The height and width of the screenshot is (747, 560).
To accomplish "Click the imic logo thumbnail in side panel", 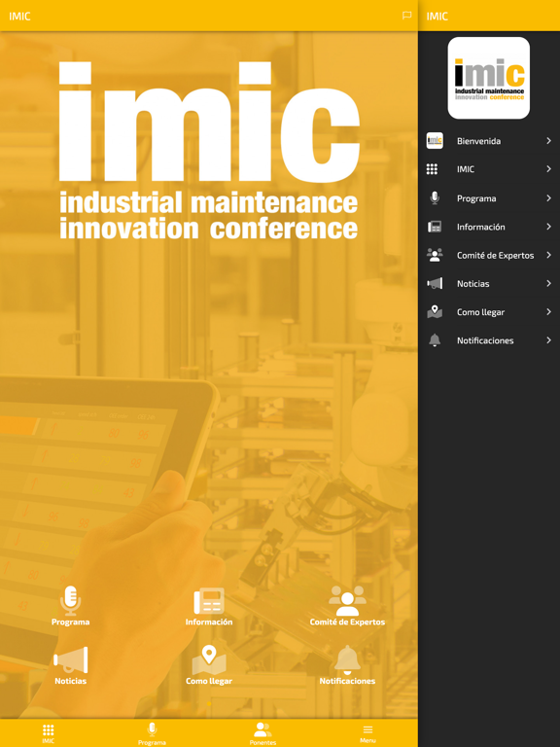I will point(489,78).
